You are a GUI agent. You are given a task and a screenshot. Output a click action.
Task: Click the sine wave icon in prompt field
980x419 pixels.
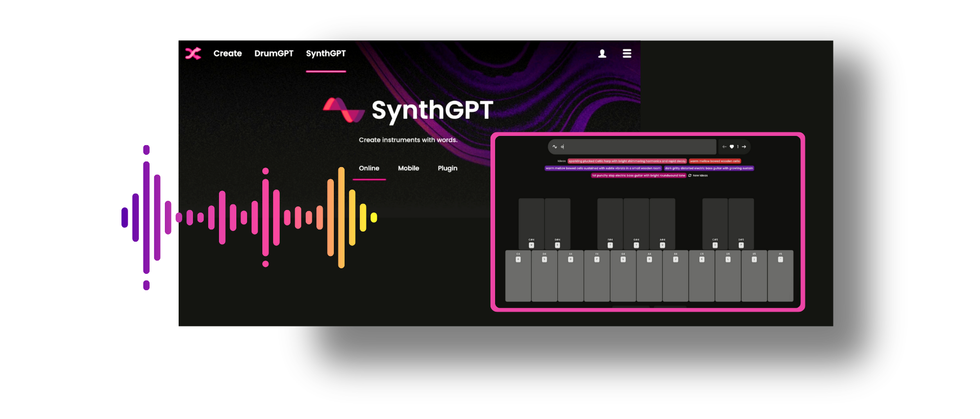tap(555, 147)
